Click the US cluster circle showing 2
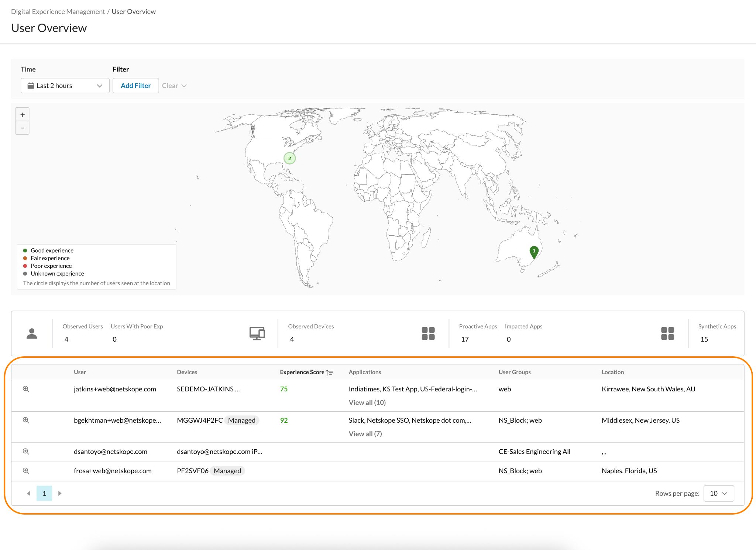This screenshot has height=550, width=756. pos(290,158)
